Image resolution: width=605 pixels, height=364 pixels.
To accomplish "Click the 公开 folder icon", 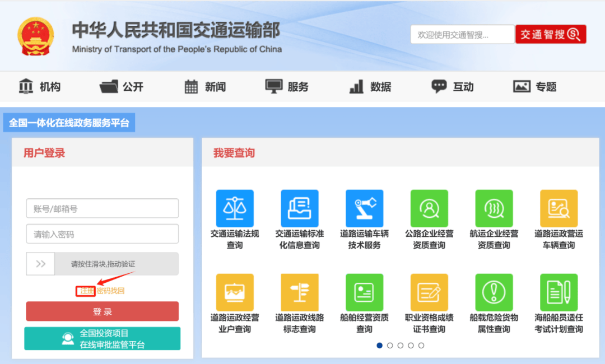I will coord(109,86).
